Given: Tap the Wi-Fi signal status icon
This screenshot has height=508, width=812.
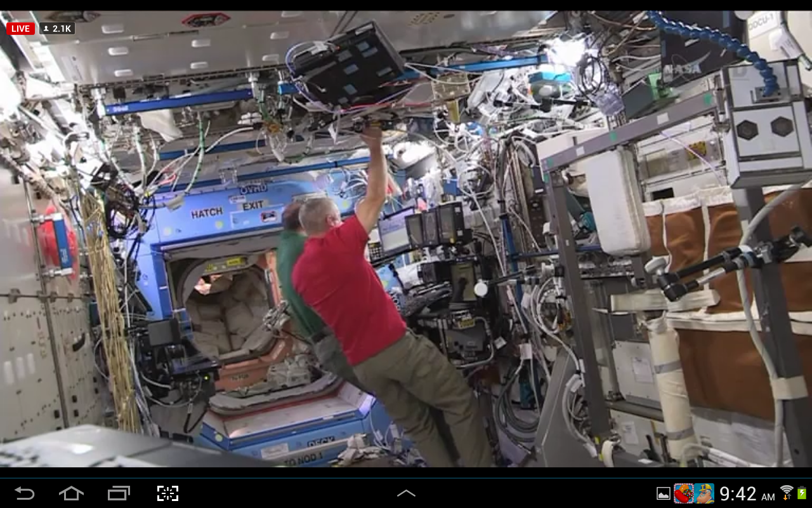Looking at the screenshot, I should pos(787,492).
